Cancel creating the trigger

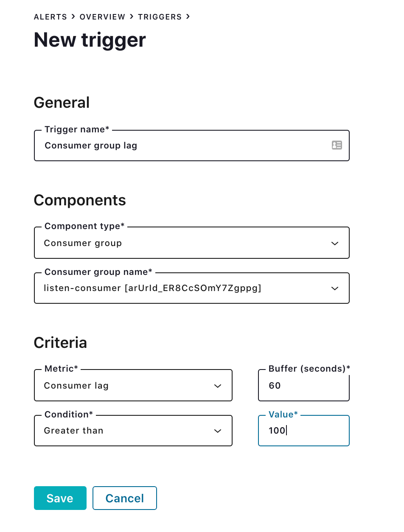point(124,498)
